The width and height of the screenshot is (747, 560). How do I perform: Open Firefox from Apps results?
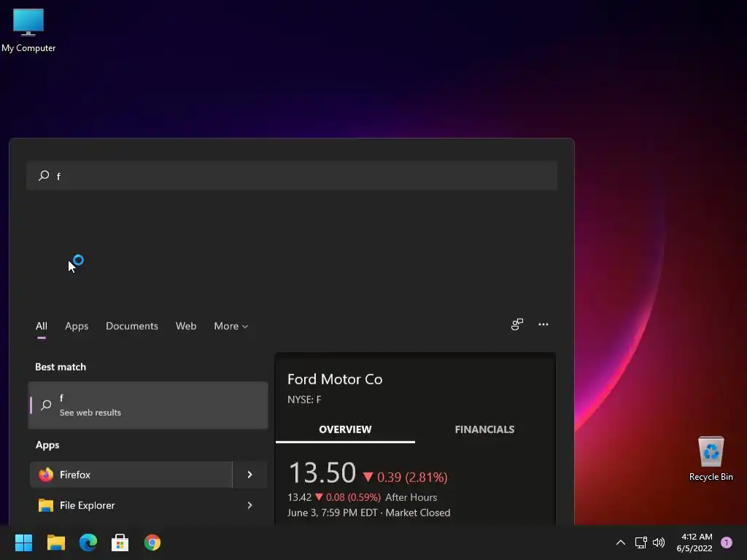pos(131,475)
